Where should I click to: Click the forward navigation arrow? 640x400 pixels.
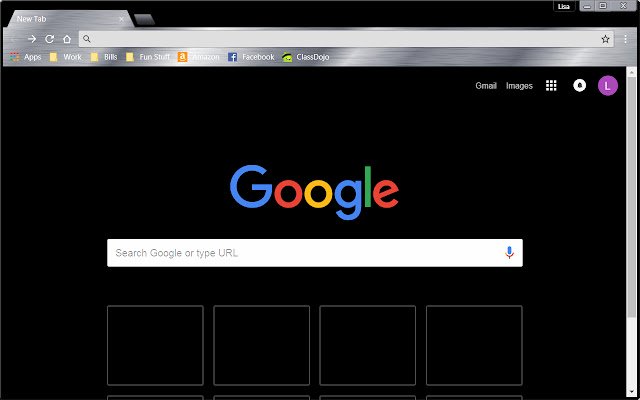tap(32, 39)
